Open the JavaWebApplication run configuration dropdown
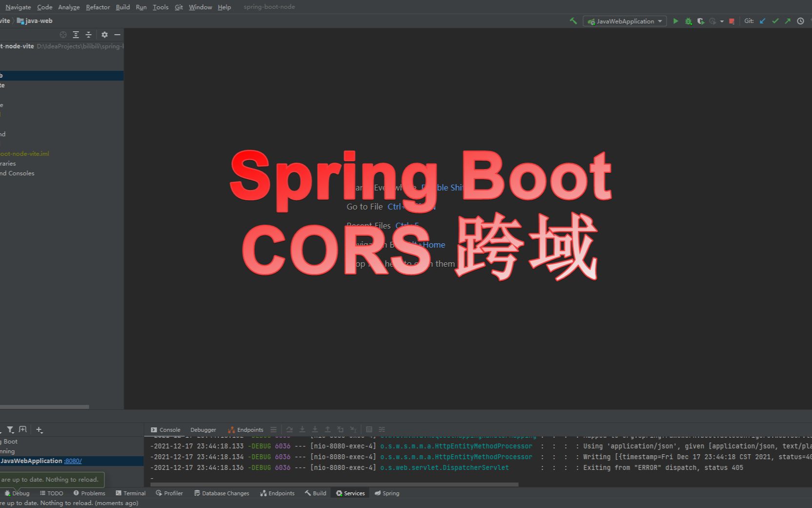812x508 pixels. point(625,21)
